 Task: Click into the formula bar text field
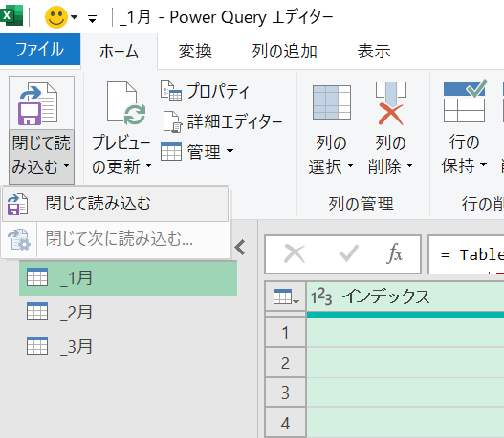466,254
